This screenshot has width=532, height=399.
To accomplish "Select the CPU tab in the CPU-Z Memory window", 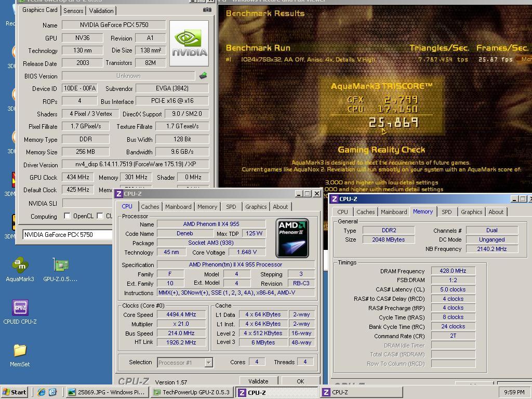I will point(342,212).
